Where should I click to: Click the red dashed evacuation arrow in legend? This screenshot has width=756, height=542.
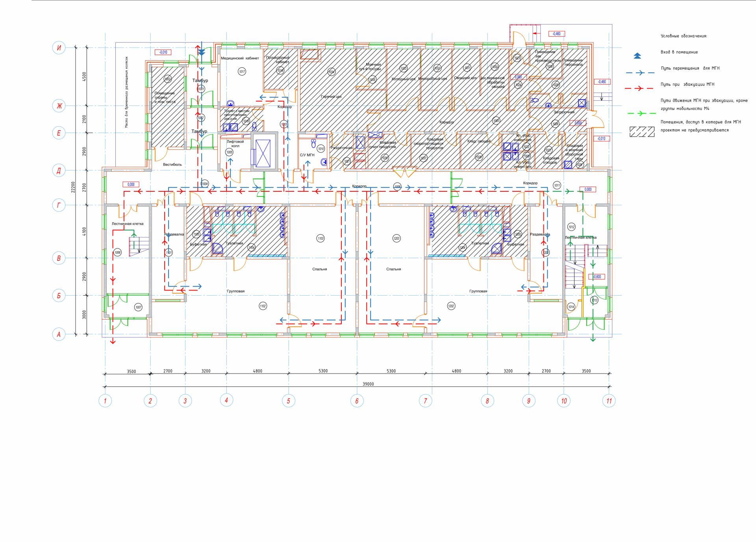639,89
